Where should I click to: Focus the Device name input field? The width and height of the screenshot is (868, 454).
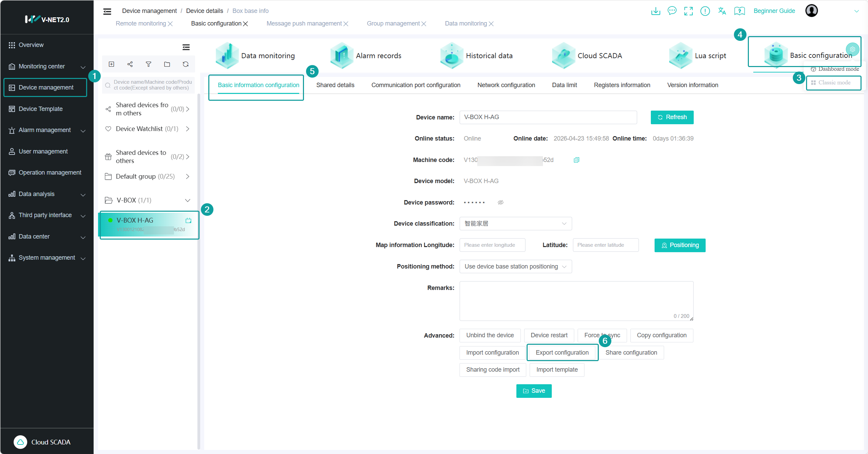tap(548, 117)
